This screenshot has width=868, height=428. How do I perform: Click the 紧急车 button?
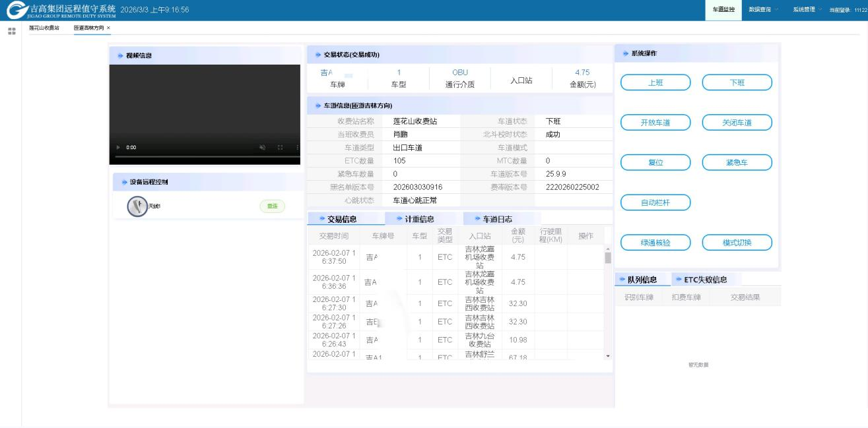pyautogui.click(x=737, y=162)
